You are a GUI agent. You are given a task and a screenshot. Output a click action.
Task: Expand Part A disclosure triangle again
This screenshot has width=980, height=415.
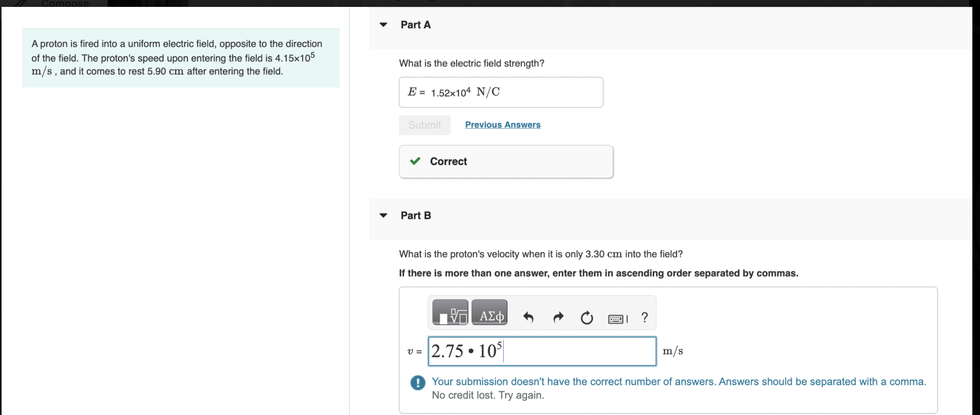pyautogui.click(x=384, y=24)
